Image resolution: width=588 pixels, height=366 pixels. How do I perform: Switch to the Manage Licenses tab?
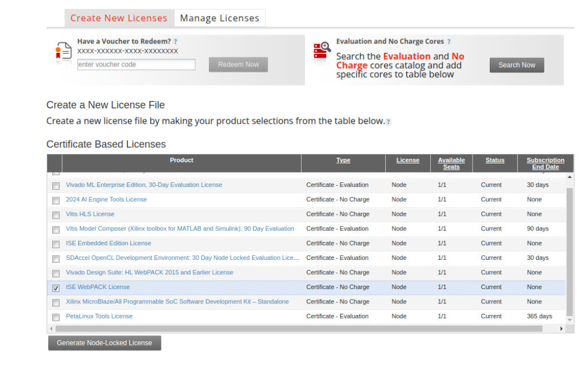220,18
